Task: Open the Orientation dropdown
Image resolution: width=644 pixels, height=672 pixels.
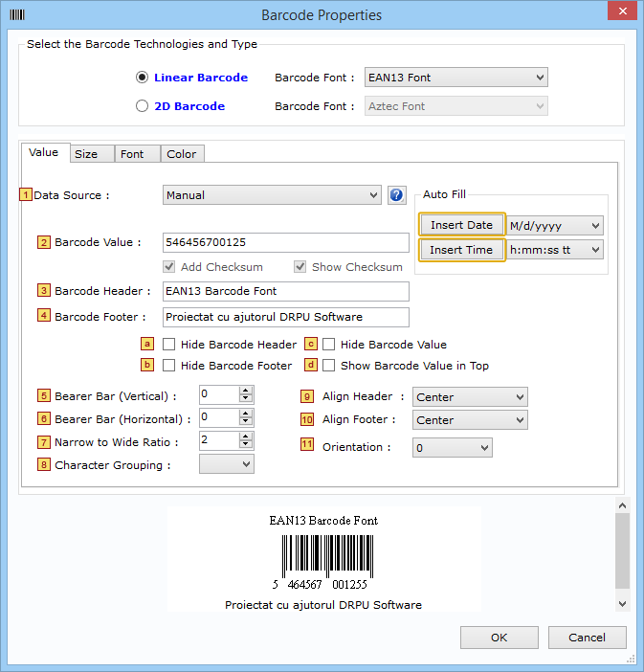Action: click(x=453, y=448)
